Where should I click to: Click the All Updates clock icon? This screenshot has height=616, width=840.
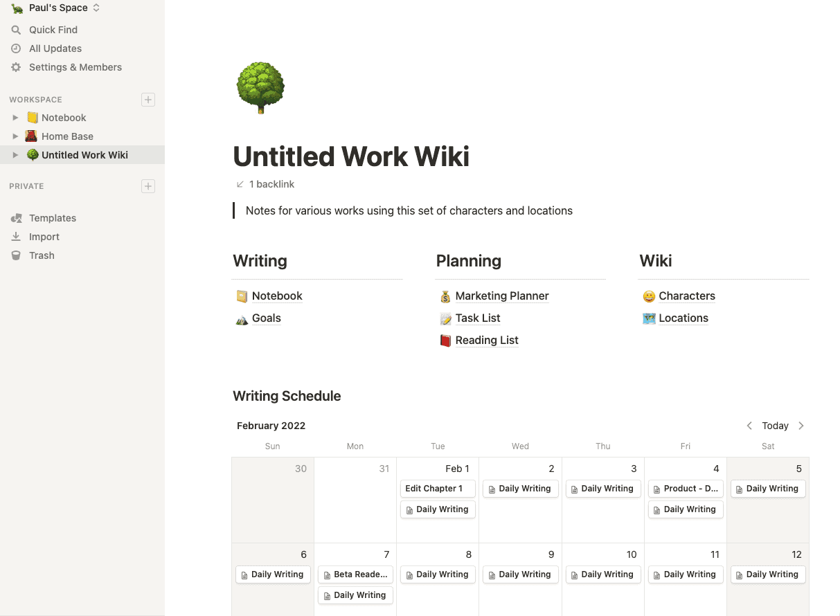[x=15, y=48]
